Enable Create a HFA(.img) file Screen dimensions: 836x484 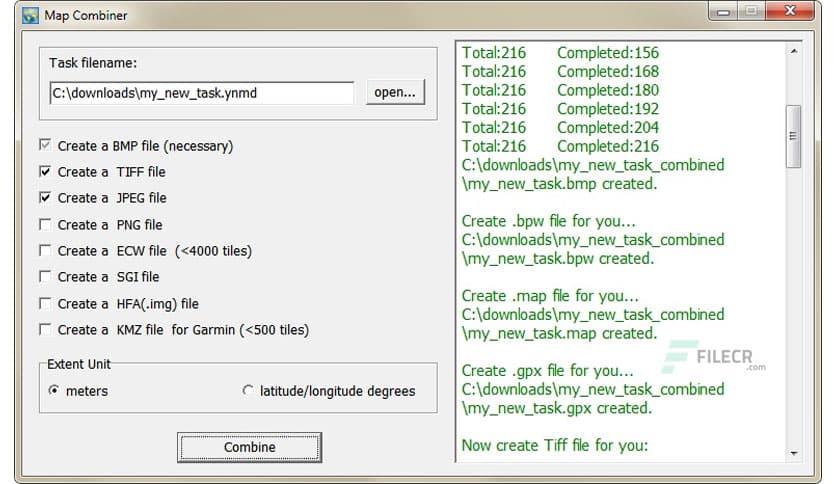(45, 303)
